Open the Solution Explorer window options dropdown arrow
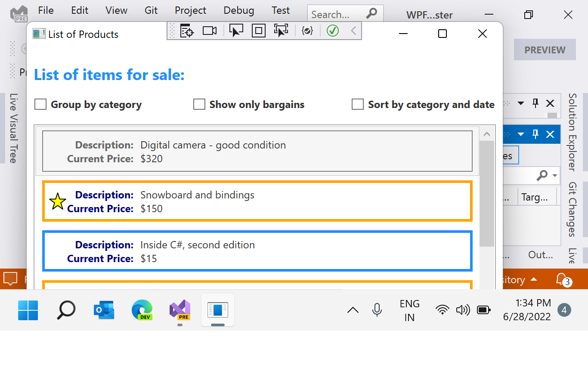 [x=521, y=103]
